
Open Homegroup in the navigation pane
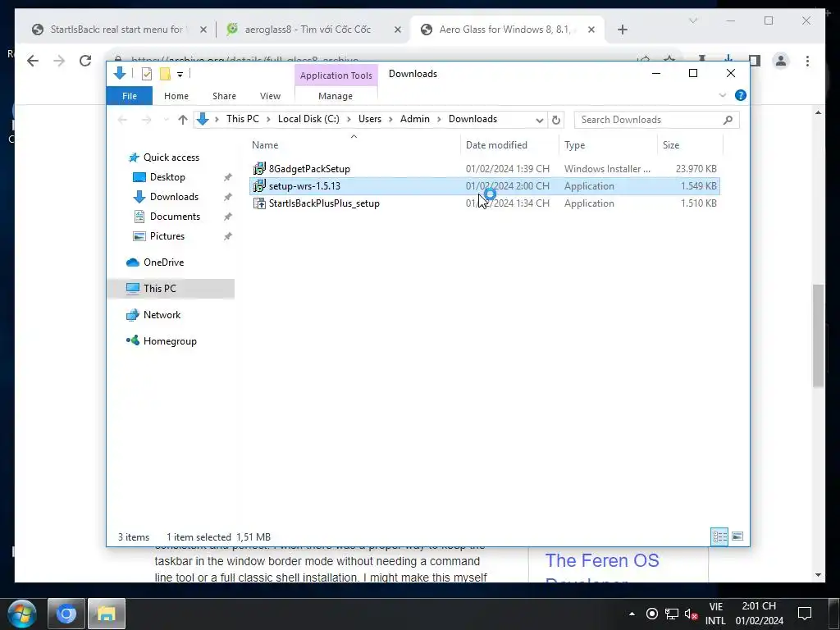pos(170,341)
